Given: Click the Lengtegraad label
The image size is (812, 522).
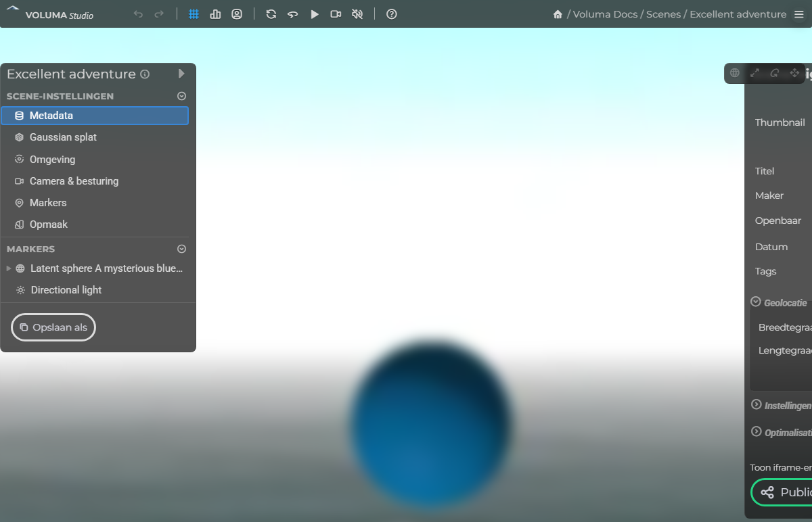Looking at the screenshot, I should click(x=785, y=350).
